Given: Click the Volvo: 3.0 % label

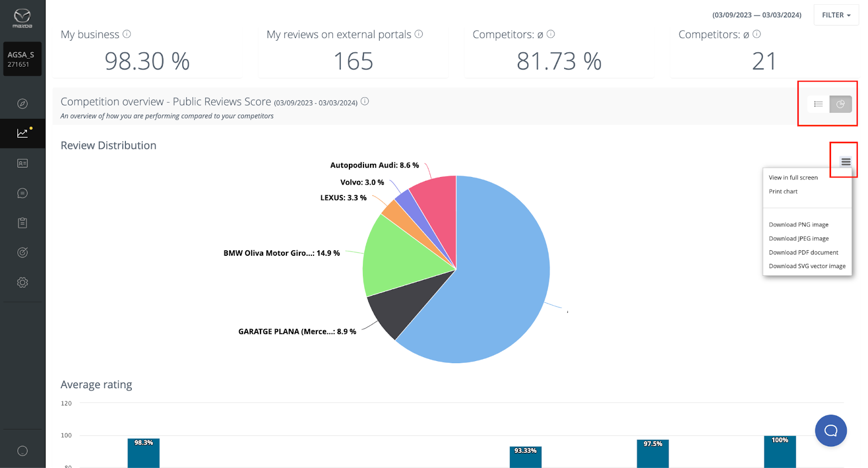Looking at the screenshot, I should click(362, 182).
